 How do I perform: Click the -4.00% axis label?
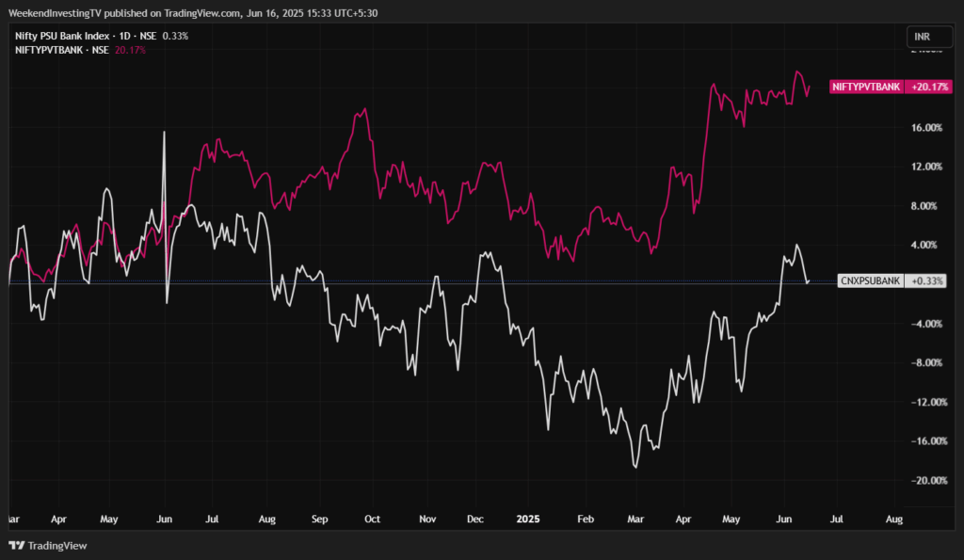[x=926, y=324]
